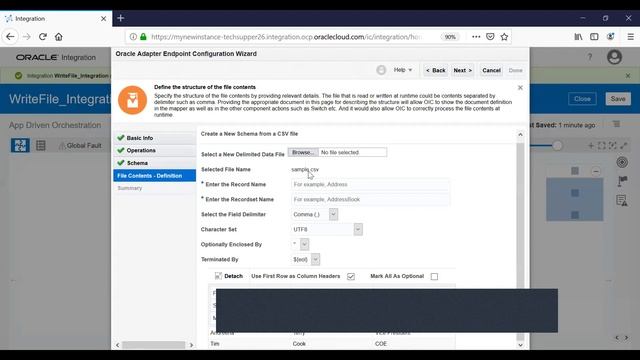The width and height of the screenshot is (640, 360).
Task: Open the Firefox library icon
Action: [x=578, y=37]
